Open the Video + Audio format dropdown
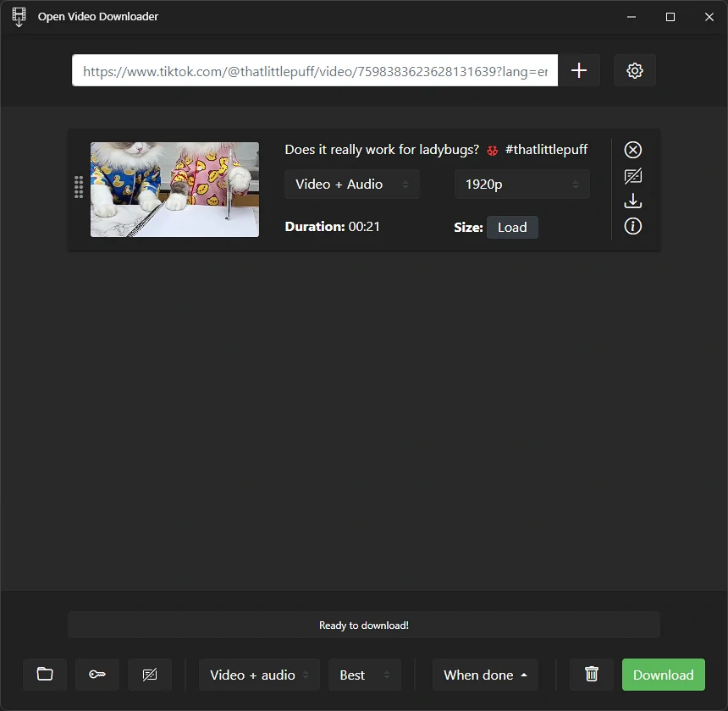The height and width of the screenshot is (711, 728). pos(352,185)
